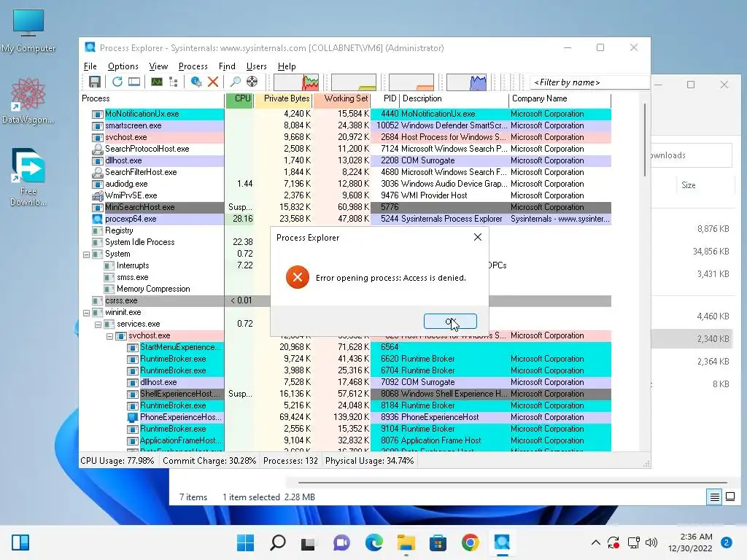Image resolution: width=747 pixels, height=560 pixels.
Task: Open the DataWagon desktop shortcut
Action: pyautogui.click(x=28, y=101)
